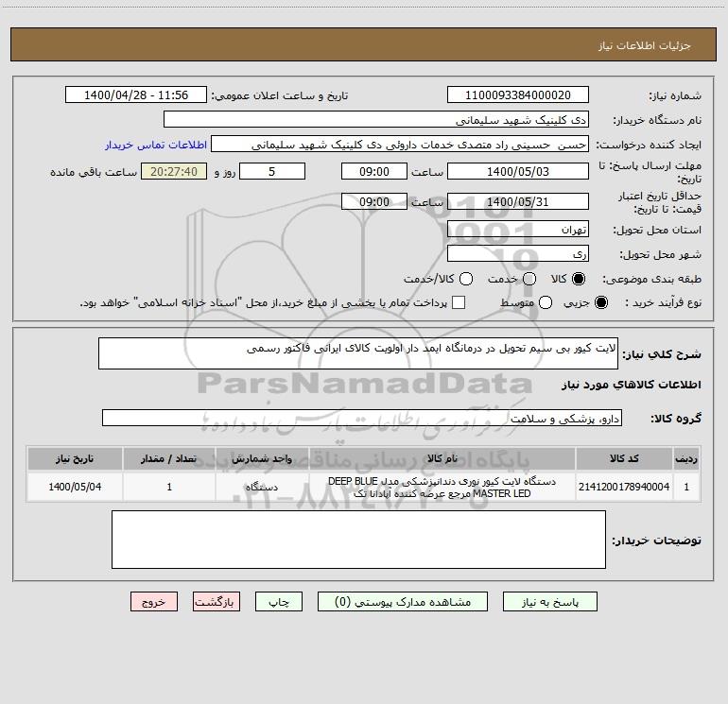Click the جزئیات اطلاعات نیاز page title

click(x=645, y=45)
